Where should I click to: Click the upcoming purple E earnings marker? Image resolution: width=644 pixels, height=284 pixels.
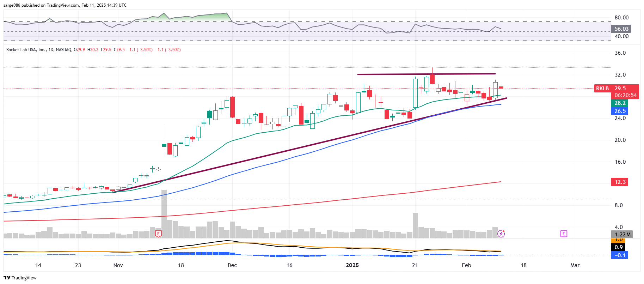point(564,234)
